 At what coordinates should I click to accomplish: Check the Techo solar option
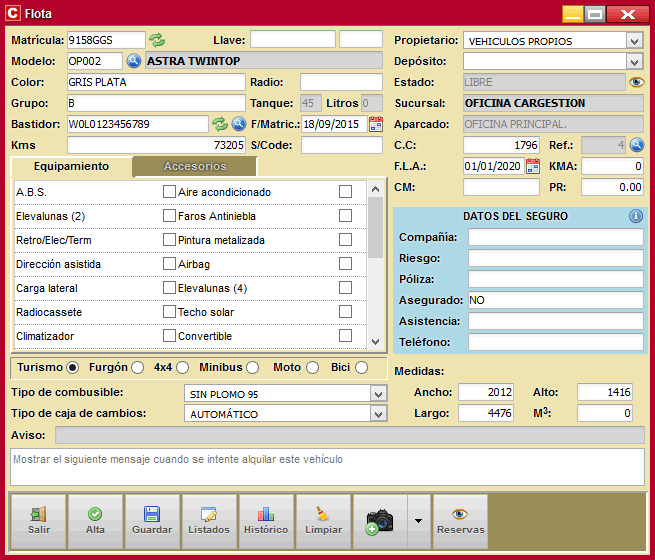pos(345,312)
